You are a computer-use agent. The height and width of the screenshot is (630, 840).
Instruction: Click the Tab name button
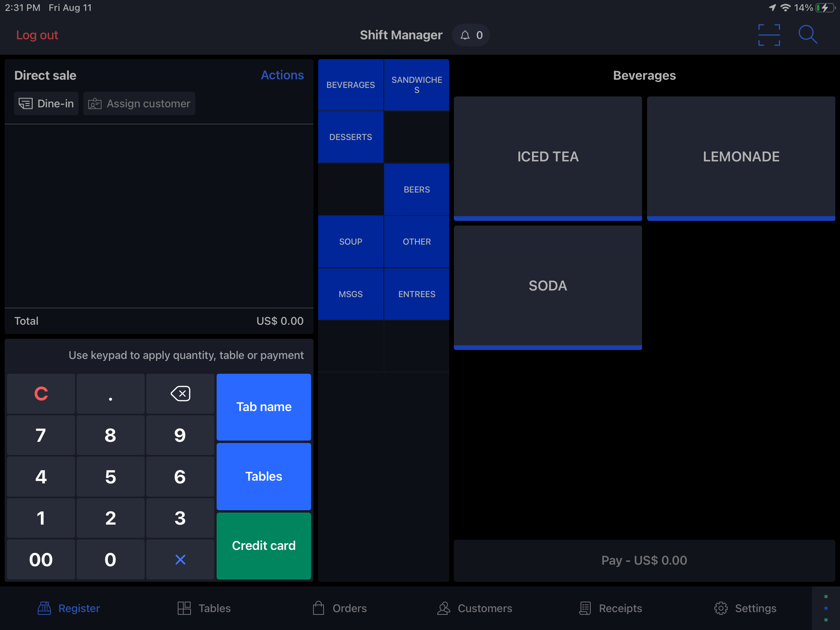264,407
